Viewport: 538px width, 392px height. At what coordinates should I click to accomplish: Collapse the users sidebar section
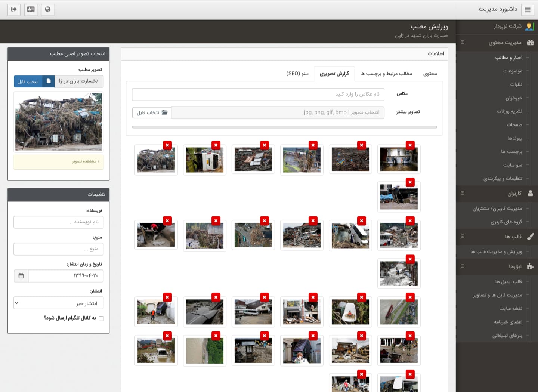[463, 193]
